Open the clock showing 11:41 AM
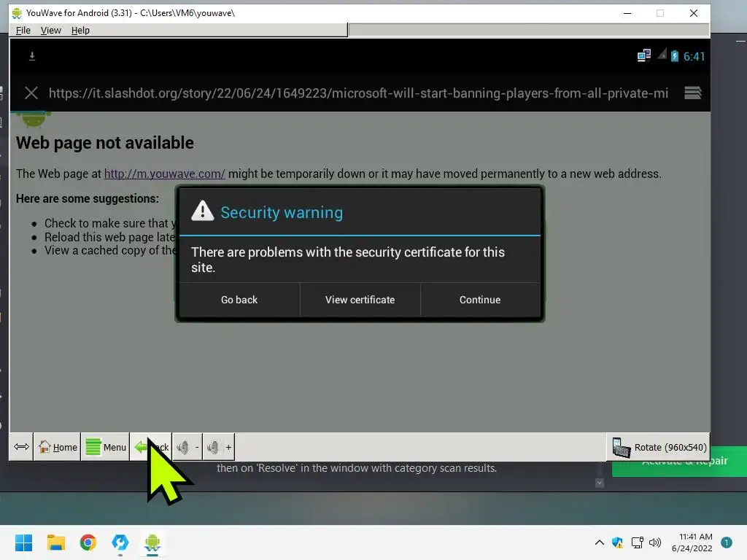 [x=692, y=542]
